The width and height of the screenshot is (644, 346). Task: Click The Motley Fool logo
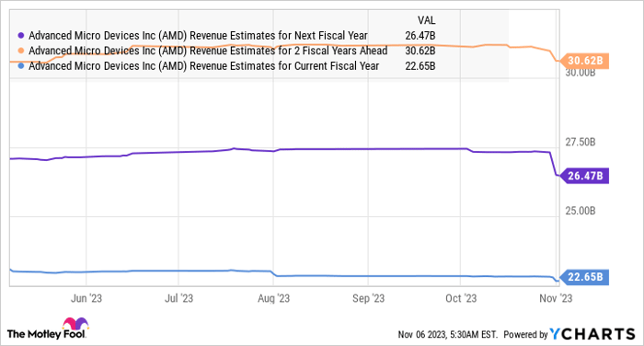point(48,329)
